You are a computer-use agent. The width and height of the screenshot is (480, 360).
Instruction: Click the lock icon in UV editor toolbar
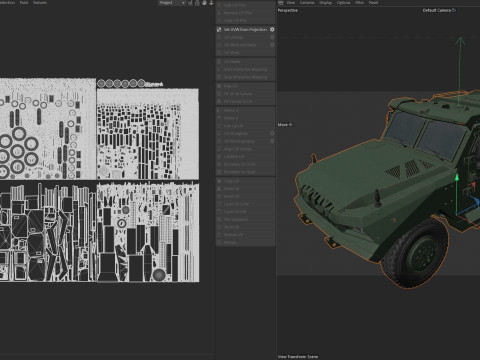point(197,3)
